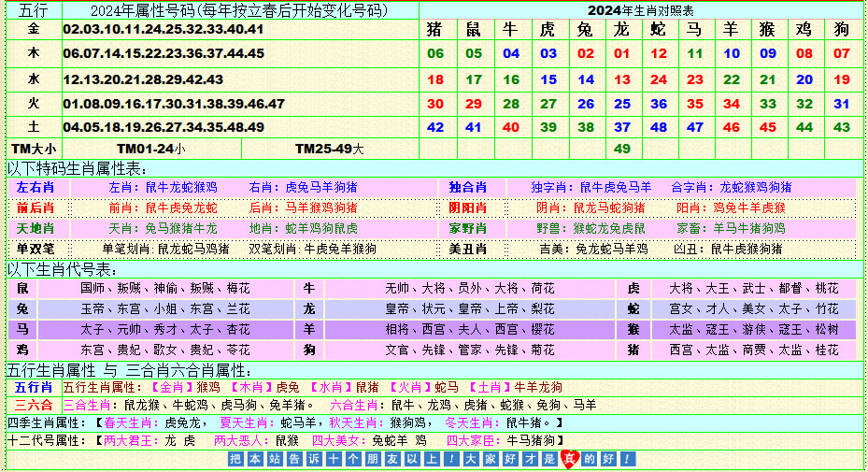
Task: Click the blue 把 tile starting the banner
Action: [234, 459]
